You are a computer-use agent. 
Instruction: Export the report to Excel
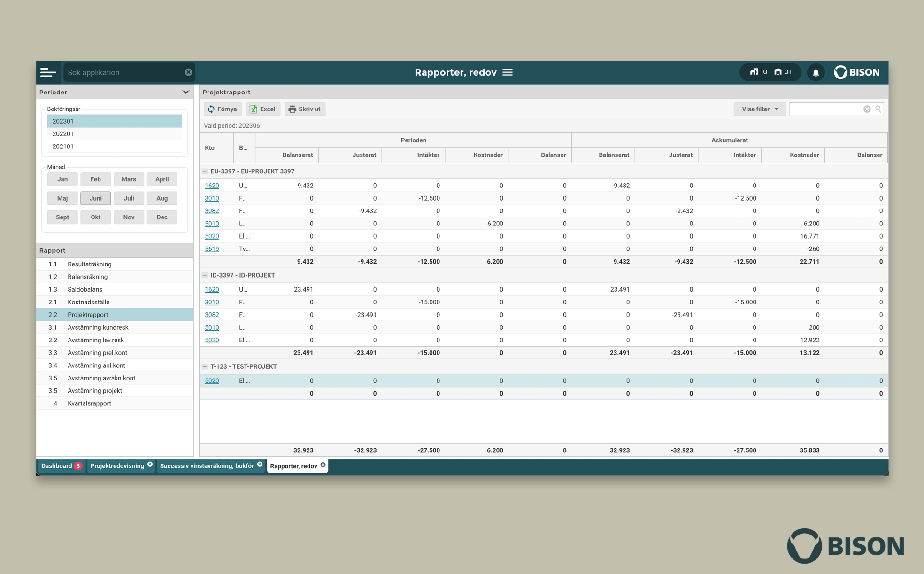click(x=263, y=109)
